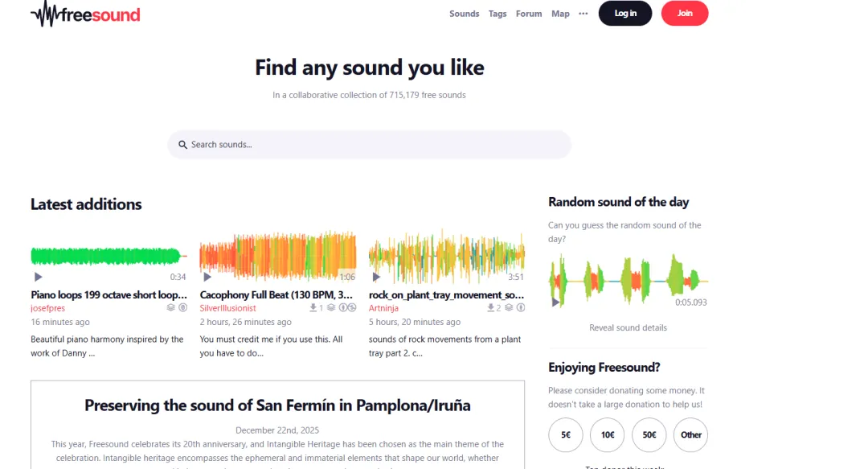Focus the Search sounds input field
This screenshot has height=469, width=868.
[x=369, y=145]
